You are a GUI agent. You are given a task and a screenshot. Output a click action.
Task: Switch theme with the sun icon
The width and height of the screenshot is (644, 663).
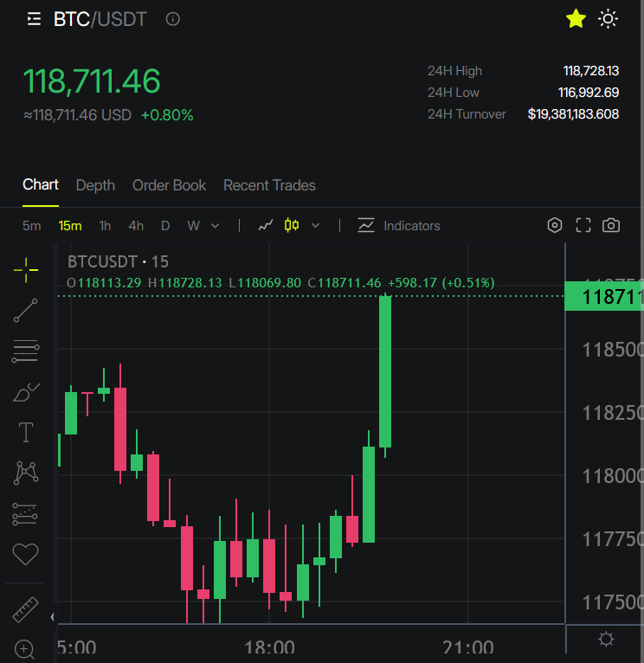point(608,19)
